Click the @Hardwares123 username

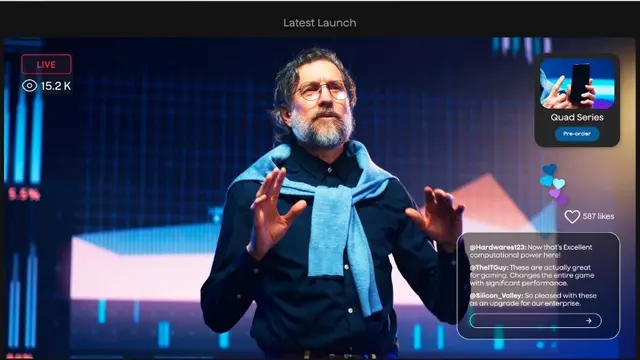498,247
